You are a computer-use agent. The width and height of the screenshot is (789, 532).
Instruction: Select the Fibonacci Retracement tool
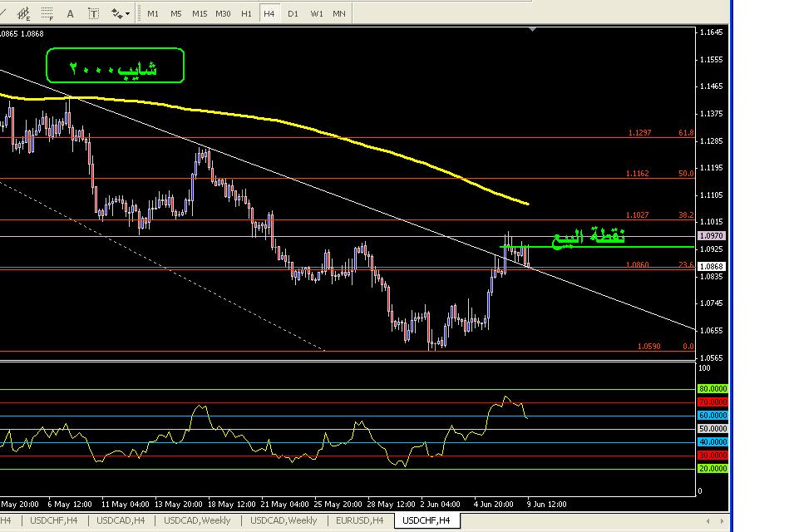(x=48, y=13)
